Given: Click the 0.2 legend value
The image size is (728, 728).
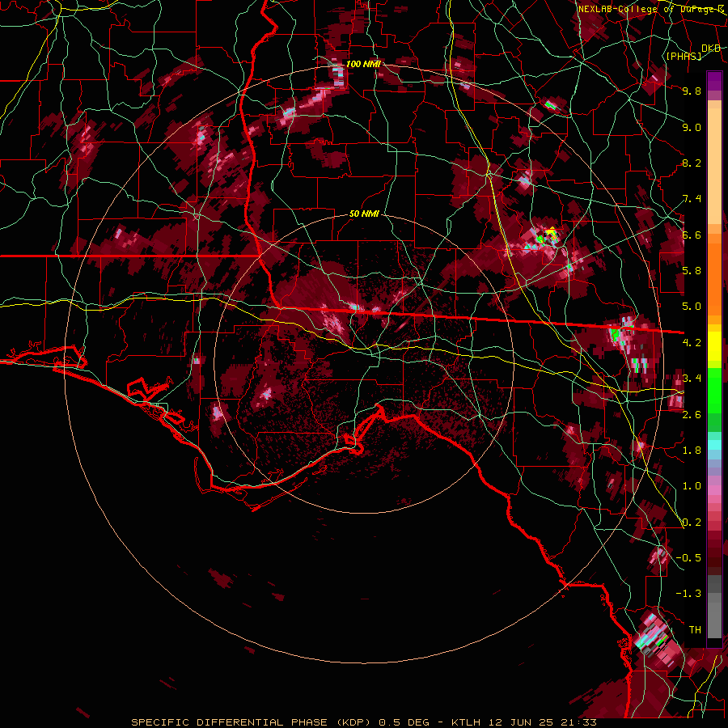Looking at the screenshot, I should point(692,522).
